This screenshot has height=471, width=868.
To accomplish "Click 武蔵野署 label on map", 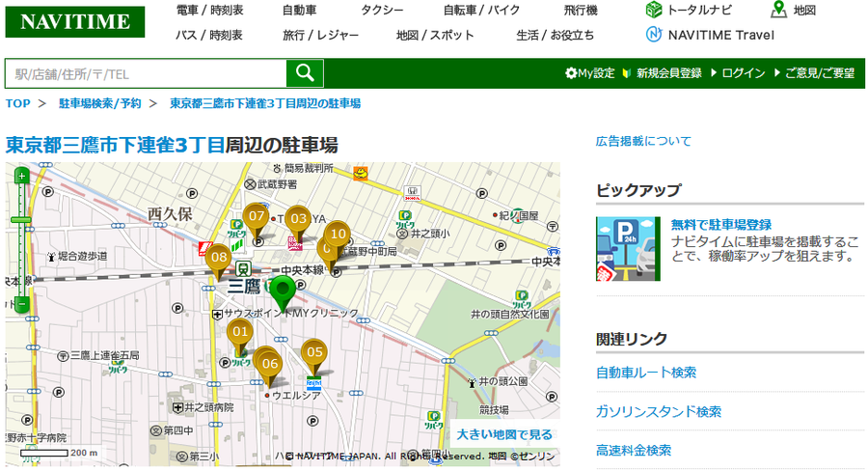I will (x=277, y=184).
